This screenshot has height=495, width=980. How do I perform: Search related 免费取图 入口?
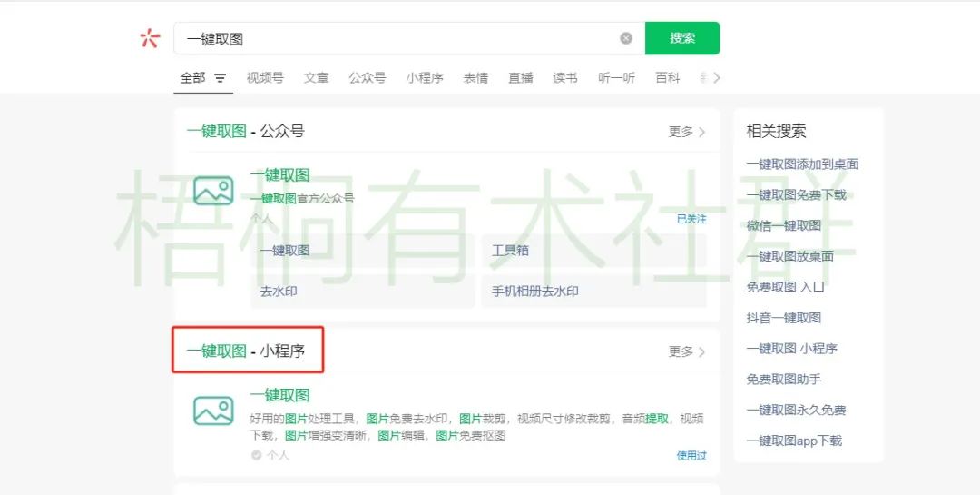(786, 287)
